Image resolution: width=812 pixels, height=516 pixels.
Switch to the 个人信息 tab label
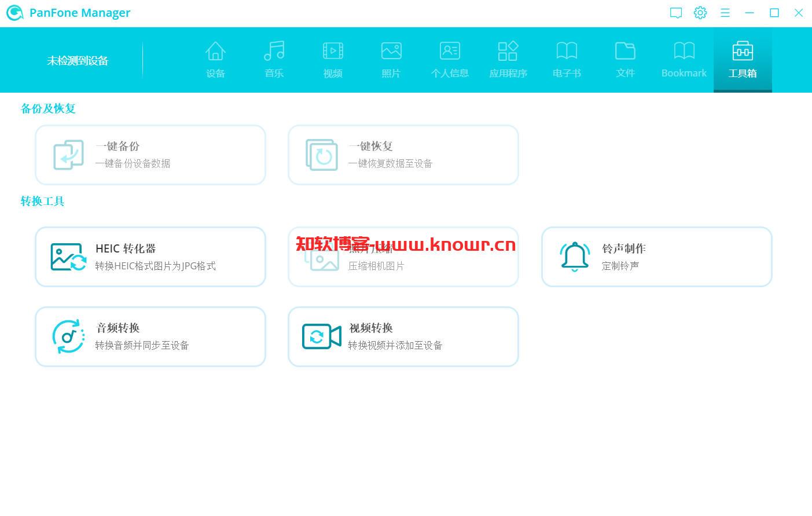[x=450, y=74]
